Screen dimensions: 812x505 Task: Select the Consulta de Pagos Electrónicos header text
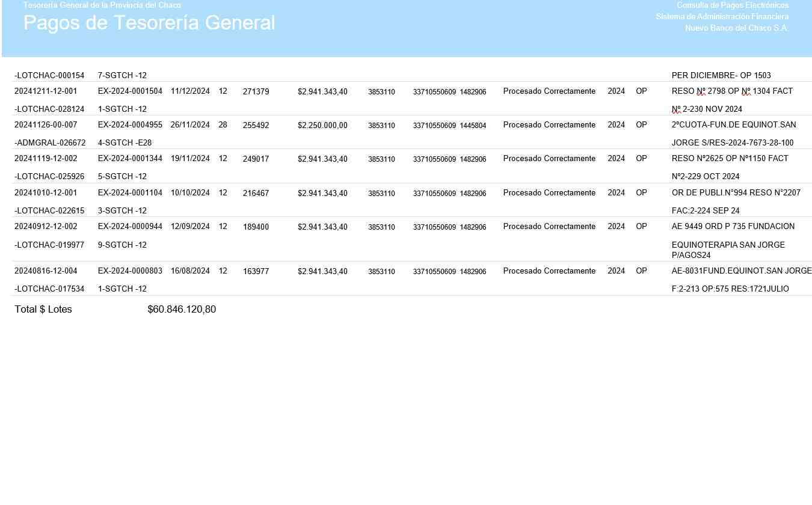pyautogui.click(x=732, y=5)
